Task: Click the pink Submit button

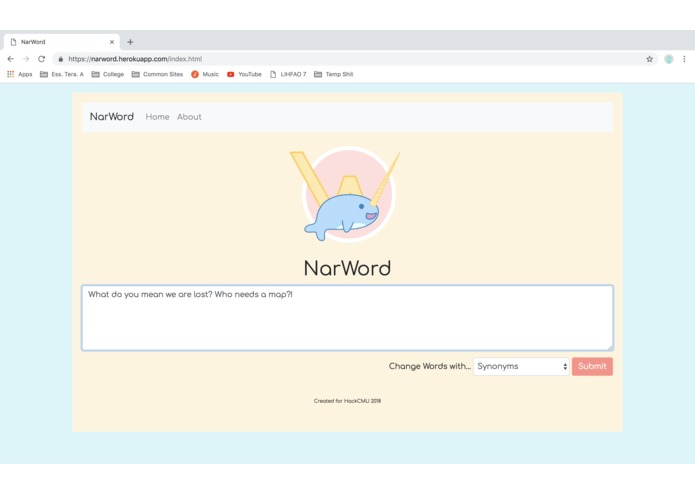Action: (592, 366)
